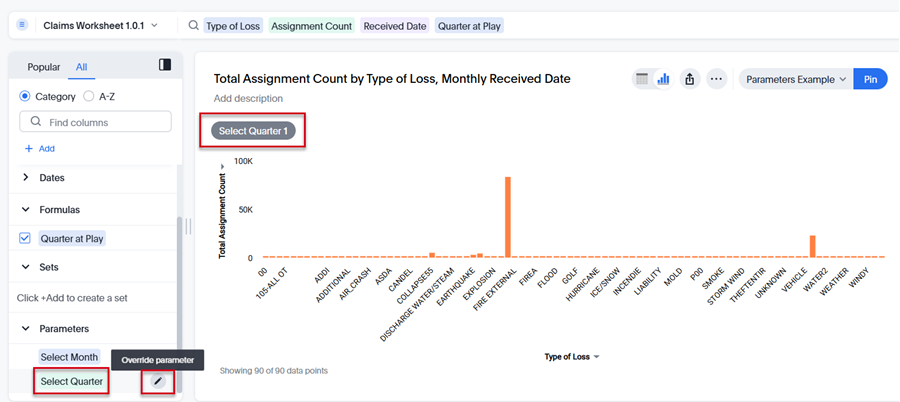This screenshot has width=900, height=402.
Task: Uncheck the Quarter at Play checkbox
Action: click(26, 238)
